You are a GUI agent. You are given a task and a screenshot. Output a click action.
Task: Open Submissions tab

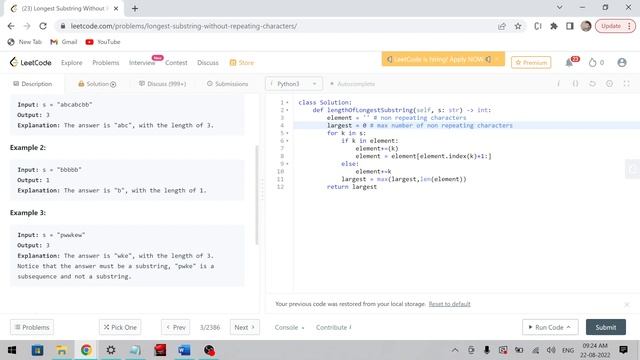(x=227, y=84)
